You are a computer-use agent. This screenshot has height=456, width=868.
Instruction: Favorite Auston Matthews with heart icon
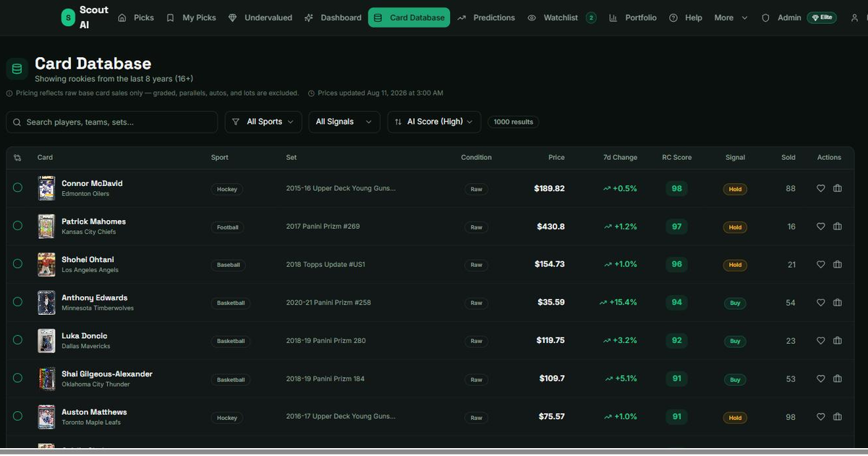(x=820, y=417)
